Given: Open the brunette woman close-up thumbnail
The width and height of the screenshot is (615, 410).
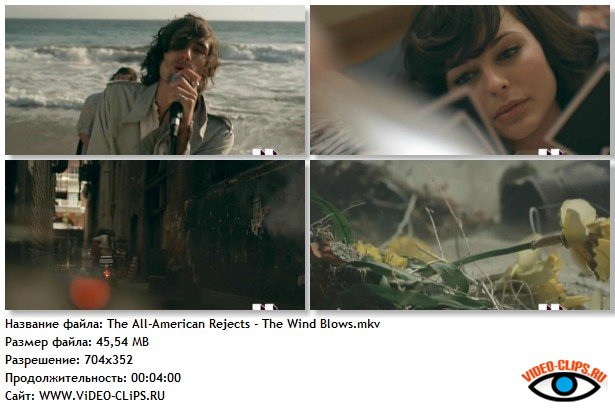Looking at the screenshot, I should tap(460, 80).
